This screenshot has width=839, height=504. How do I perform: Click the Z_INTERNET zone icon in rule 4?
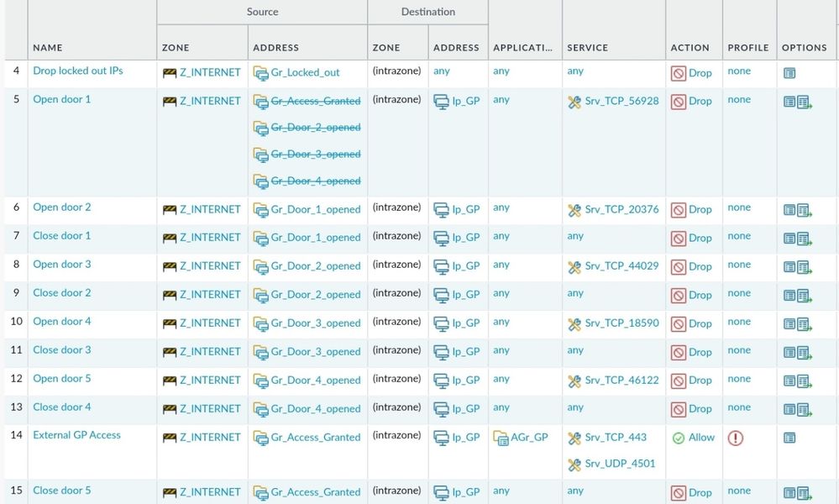pyautogui.click(x=170, y=73)
